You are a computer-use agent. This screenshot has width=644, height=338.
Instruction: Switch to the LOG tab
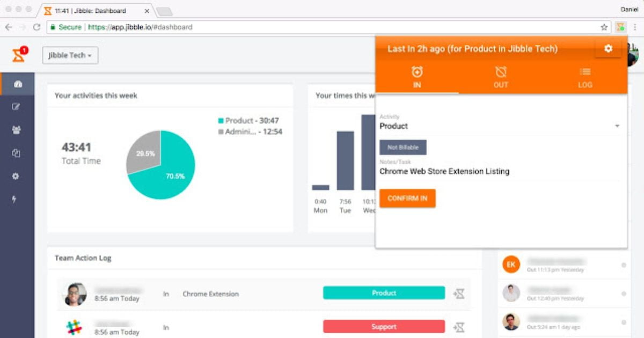pyautogui.click(x=585, y=77)
